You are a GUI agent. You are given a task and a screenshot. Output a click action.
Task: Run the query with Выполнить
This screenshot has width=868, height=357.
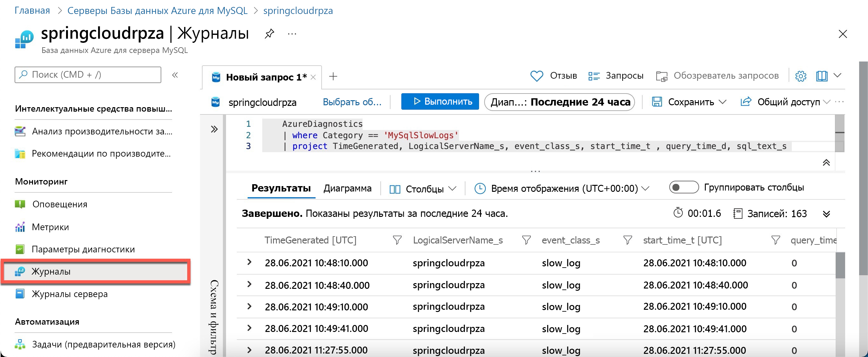coord(440,101)
